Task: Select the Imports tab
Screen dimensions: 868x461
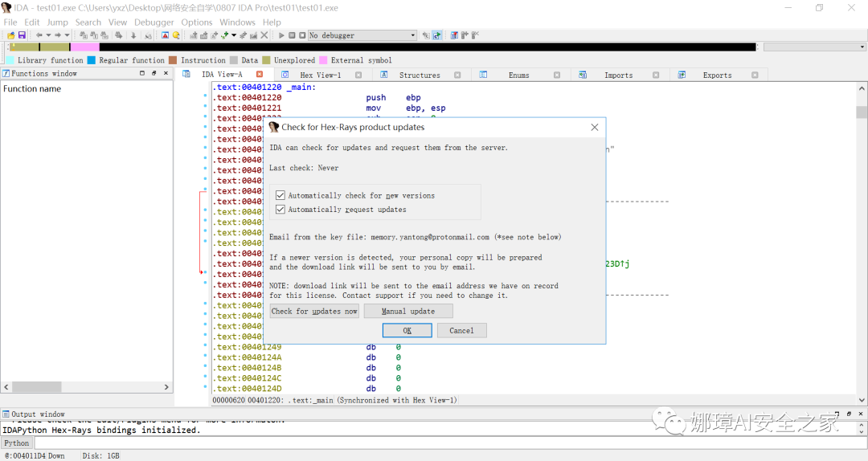Action: [x=618, y=75]
